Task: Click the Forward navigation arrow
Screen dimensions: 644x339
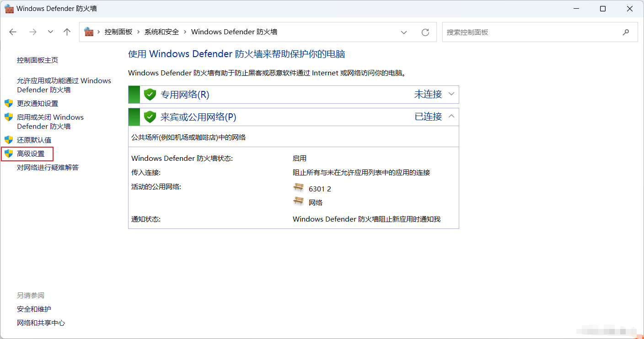Action: click(x=32, y=32)
